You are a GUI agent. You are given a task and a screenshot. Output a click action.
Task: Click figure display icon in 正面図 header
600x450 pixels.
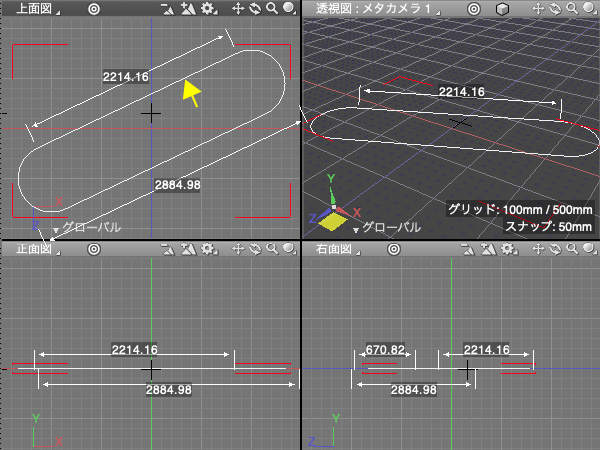coord(188,249)
